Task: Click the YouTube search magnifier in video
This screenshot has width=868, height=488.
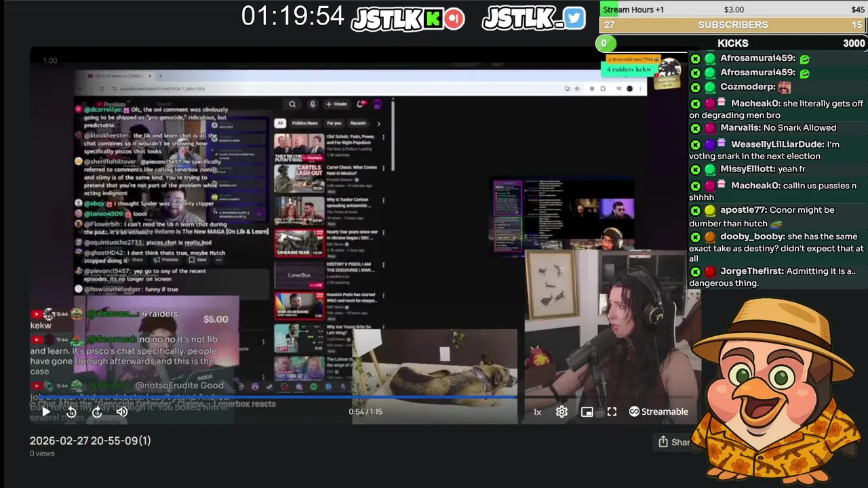Action: click(292, 104)
